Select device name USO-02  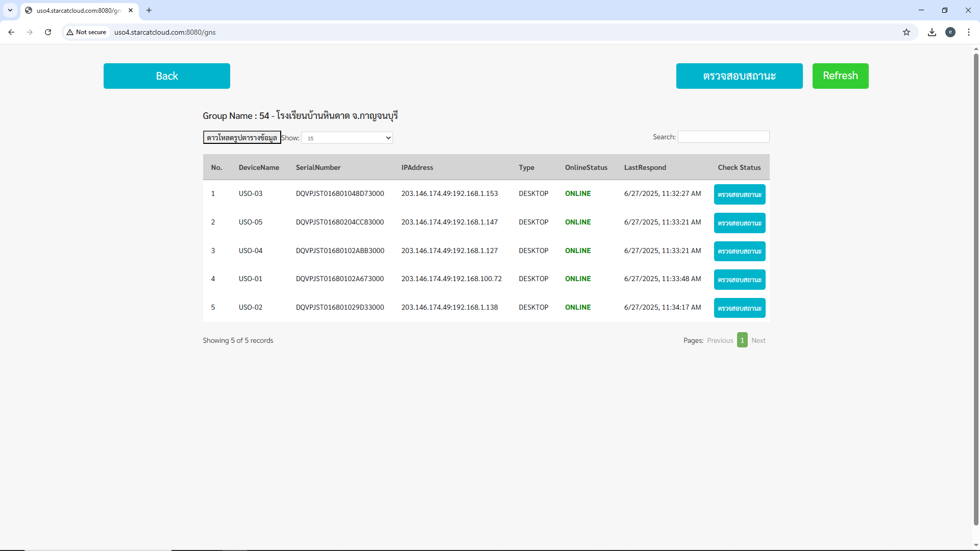click(x=250, y=307)
